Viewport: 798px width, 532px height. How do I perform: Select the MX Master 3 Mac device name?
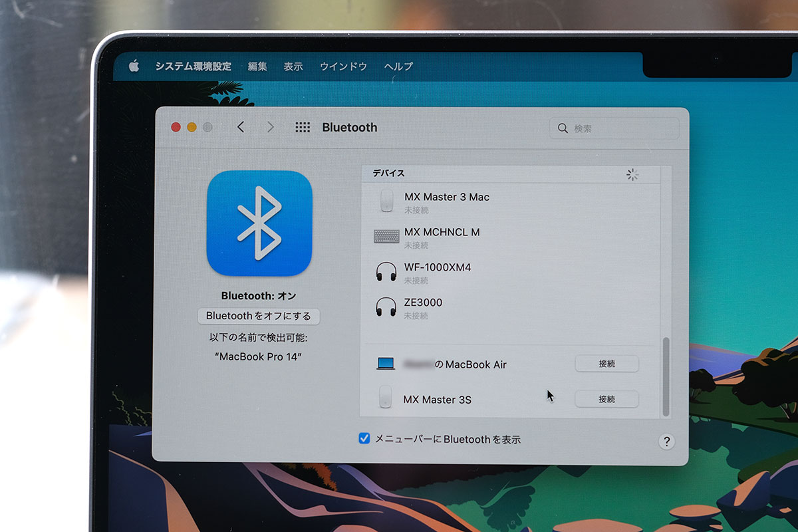pyautogui.click(x=447, y=198)
